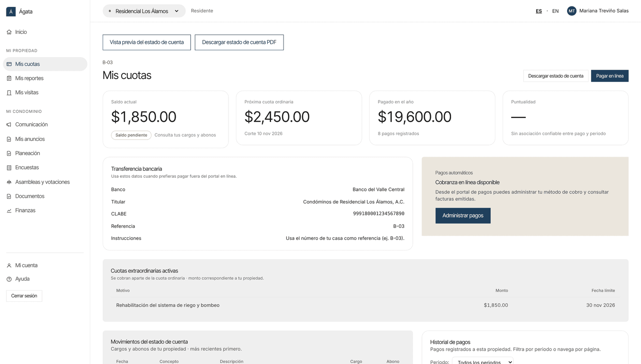
Task: Go to Inicio in the sidebar
Action: 45,32
